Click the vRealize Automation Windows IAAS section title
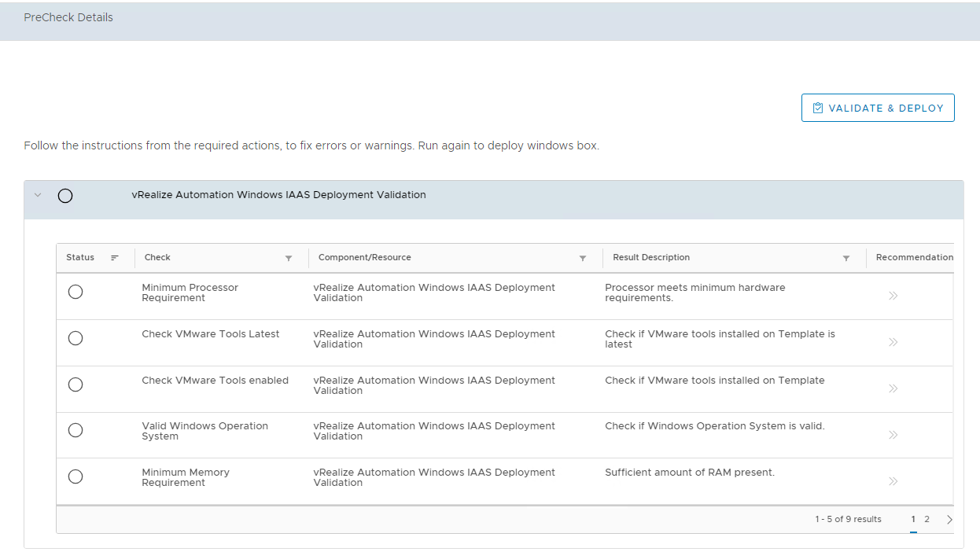 click(278, 195)
